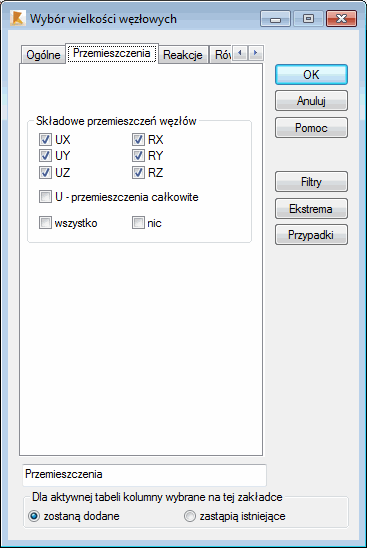Click the Ekstrema button
Viewport: 367px width, 548px height.
311,209
